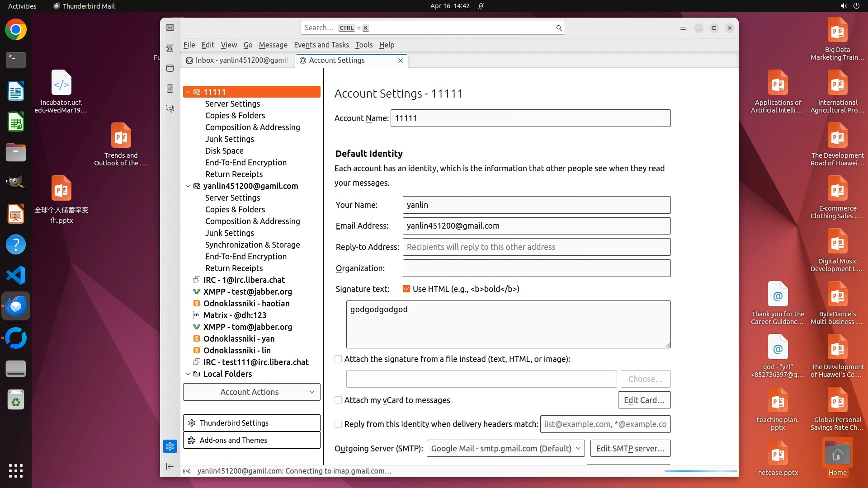Viewport: 868px width, 488px height.
Task: Open the Outgoing Server SMTP dropdown
Action: tap(505, 449)
